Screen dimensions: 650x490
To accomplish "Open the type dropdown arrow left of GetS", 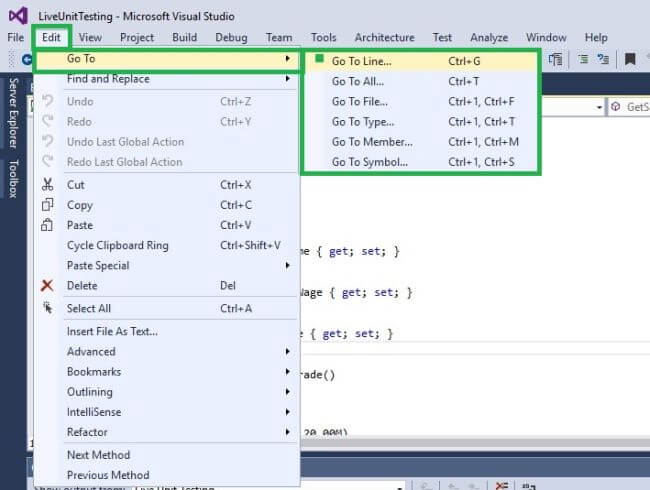I will pos(599,108).
